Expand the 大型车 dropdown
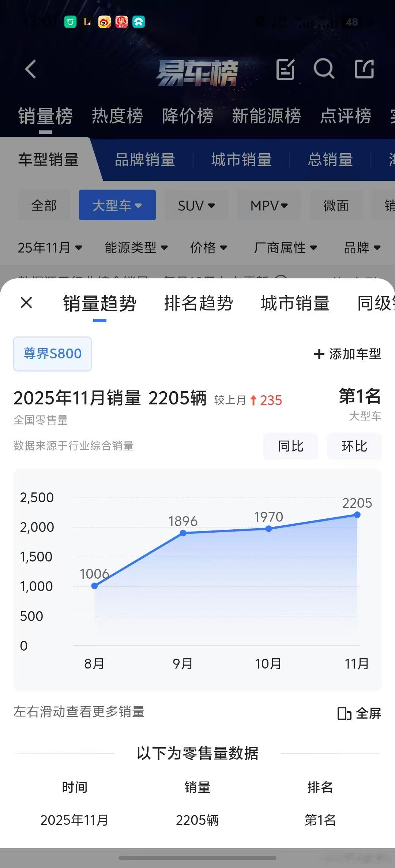Image resolution: width=395 pixels, height=868 pixels. point(117,205)
